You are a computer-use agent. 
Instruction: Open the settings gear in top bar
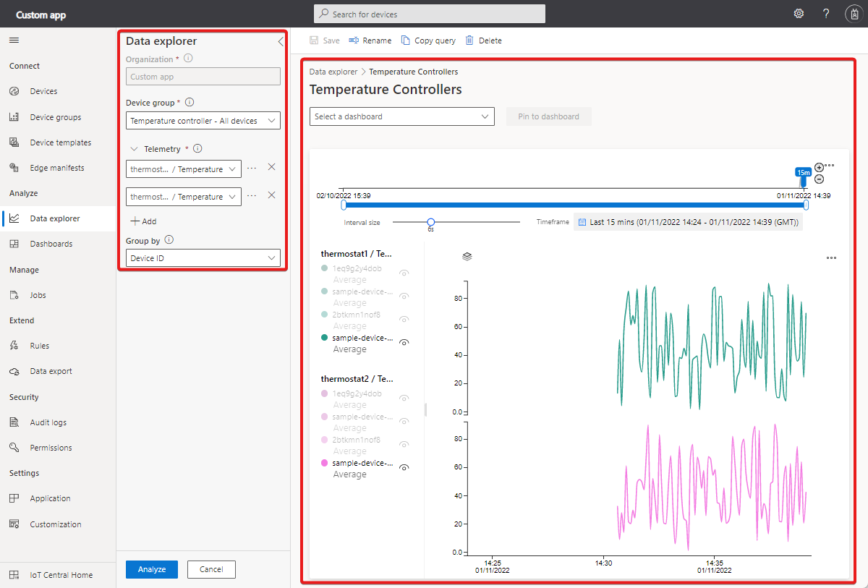coord(799,14)
